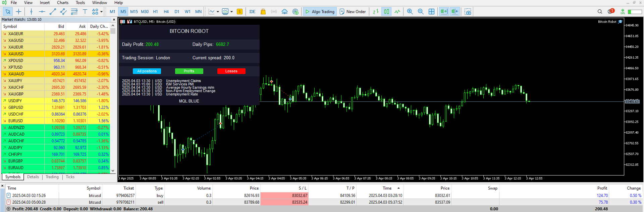Screen dimensions: 644x212
Task: Open the shapes objects tool
Action: 95,12
